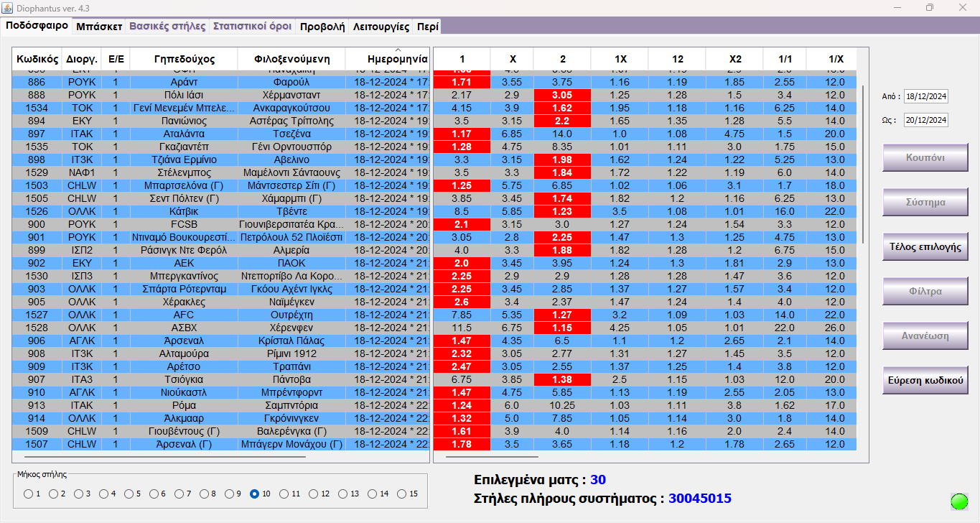Switch to the Προβολή tab
The image size is (980, 523).
tap(322, 27)
